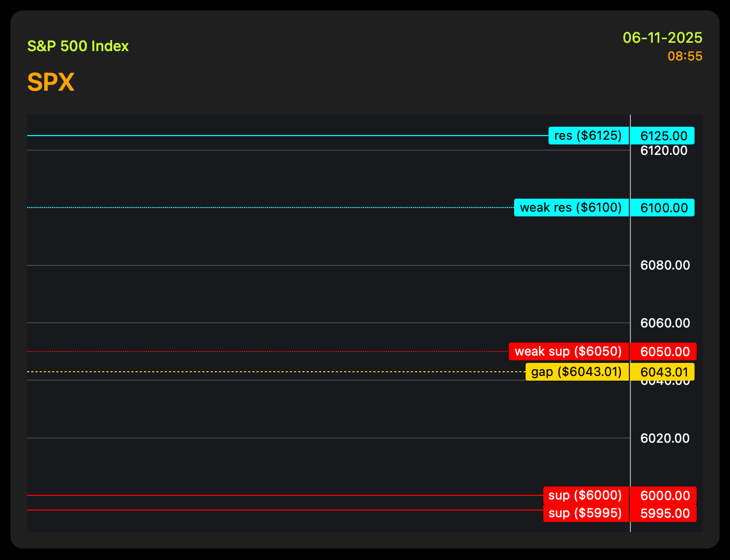This screenshot has width=730, height=560.
Task: Click the 6100.00 price tag
Action: click(663, 208)
